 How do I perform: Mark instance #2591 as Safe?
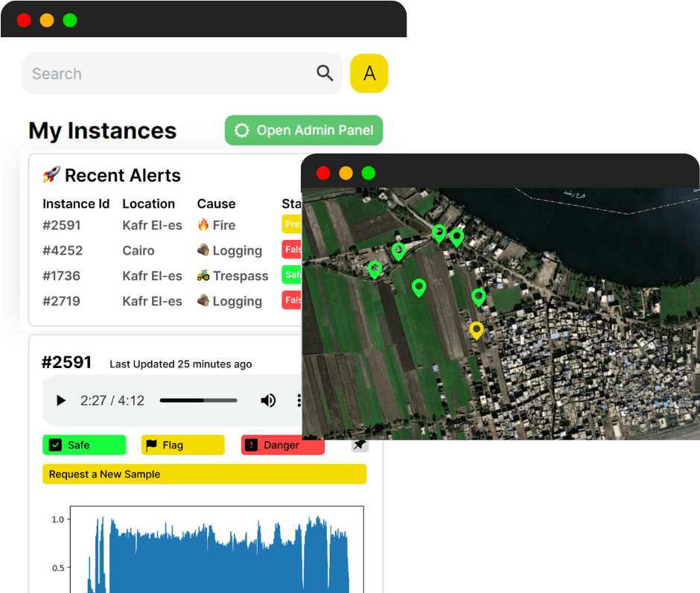84,445
